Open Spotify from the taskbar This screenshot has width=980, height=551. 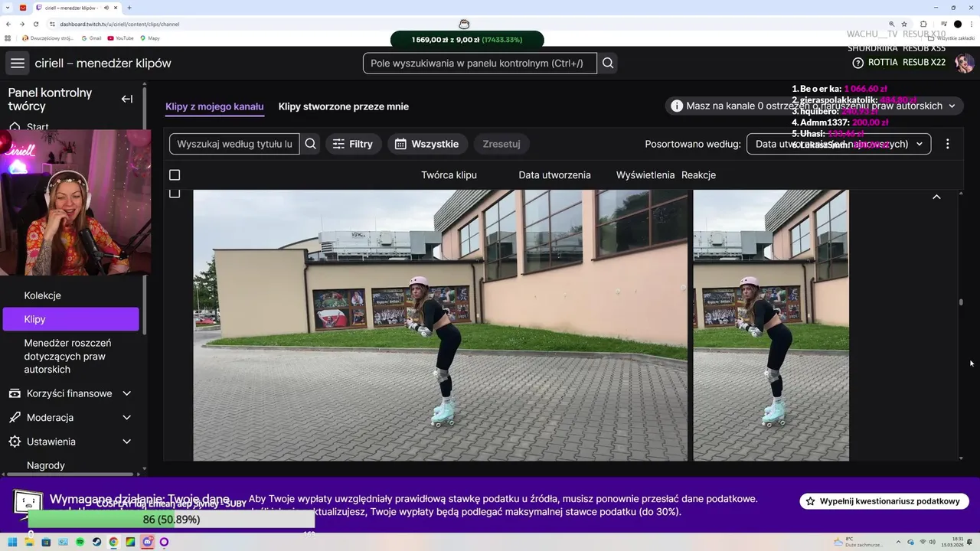tap(80, 542)
